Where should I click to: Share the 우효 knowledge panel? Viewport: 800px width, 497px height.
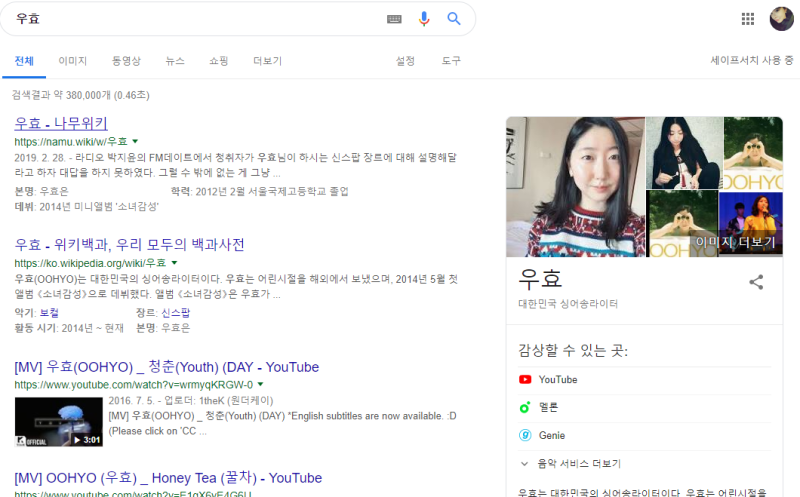[x=756, y=282]
